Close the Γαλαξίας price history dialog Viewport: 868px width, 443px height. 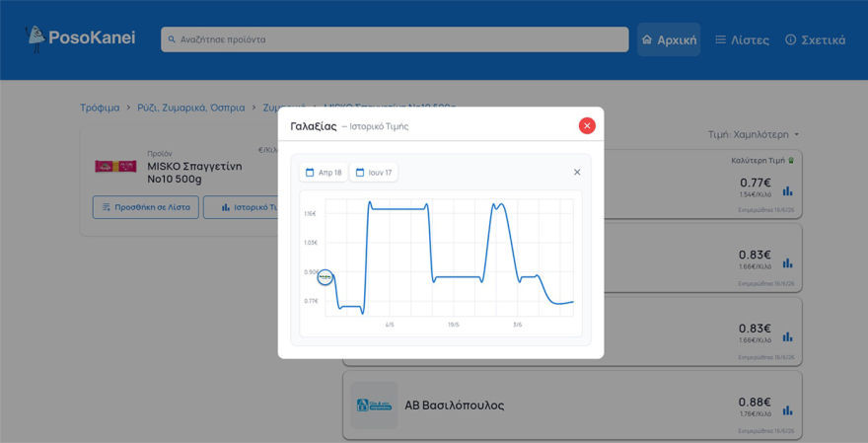[587, 125]
